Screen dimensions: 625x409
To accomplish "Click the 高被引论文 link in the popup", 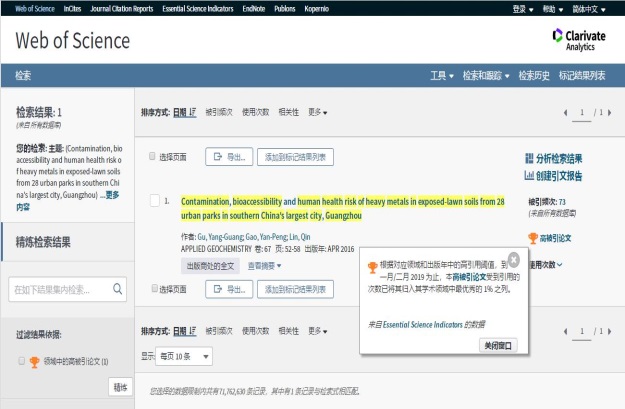I will coord(469,277).
